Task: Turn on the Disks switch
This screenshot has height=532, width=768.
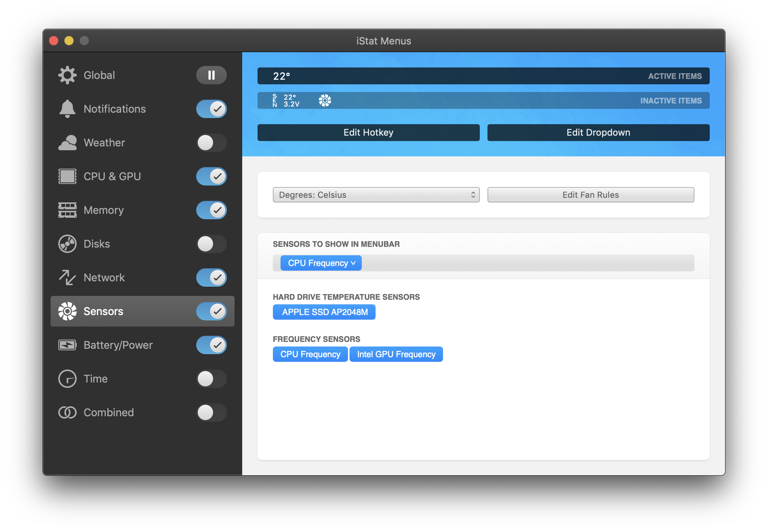Action: (x=211, y=244)
